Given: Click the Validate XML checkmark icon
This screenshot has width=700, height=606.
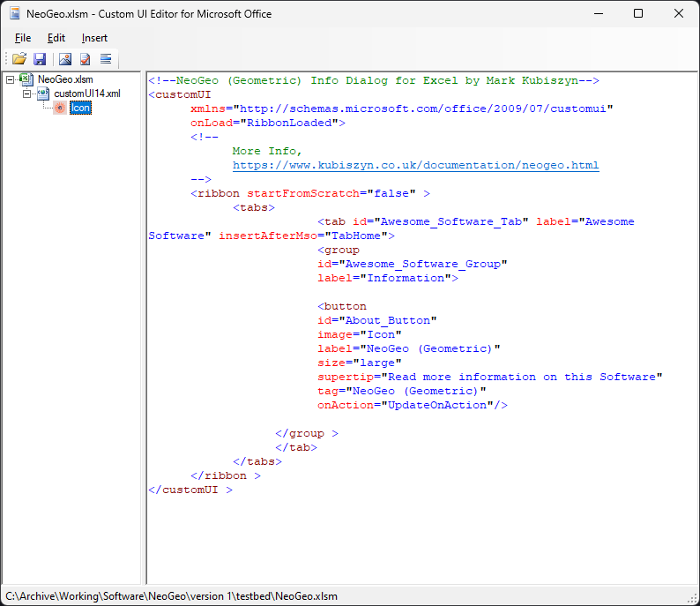Looking at the screenshot, I should pyautogui.click(x=86, y=59).
